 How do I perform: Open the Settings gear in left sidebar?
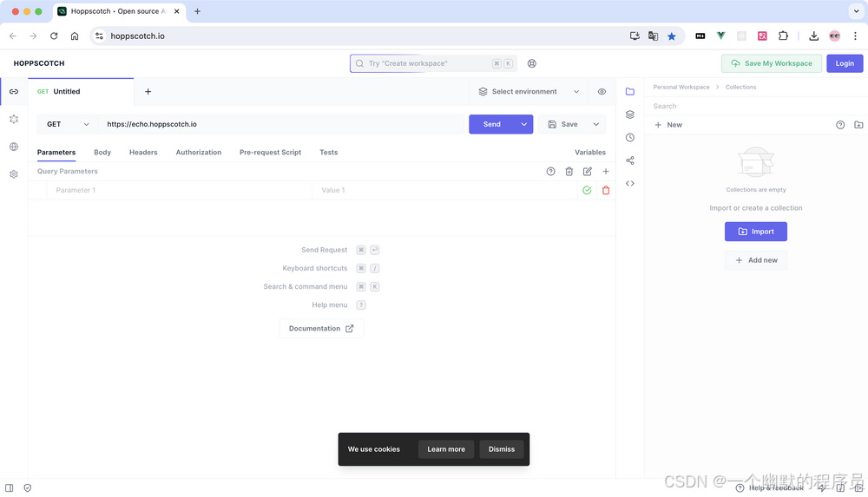click(x=14, y=174)
